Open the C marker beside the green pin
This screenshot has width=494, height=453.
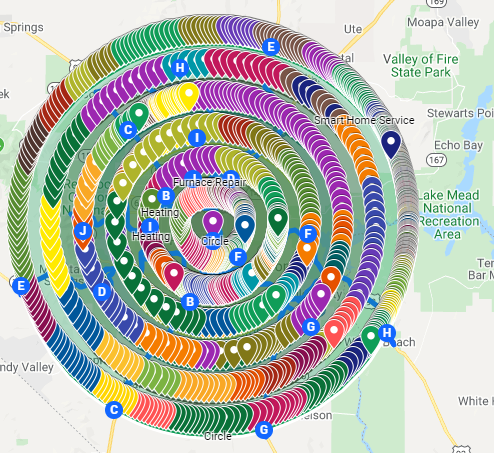[128, 130]
